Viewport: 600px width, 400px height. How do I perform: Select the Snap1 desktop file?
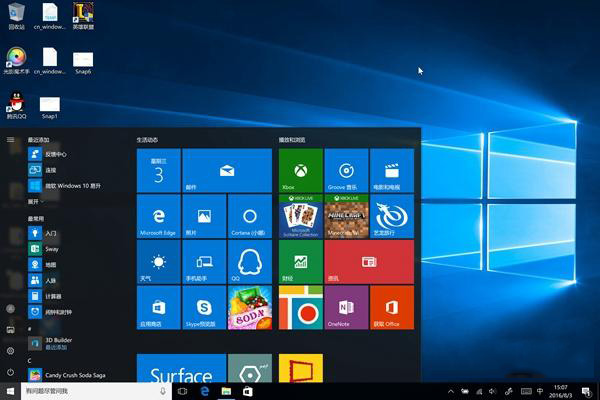pos(50,108)
